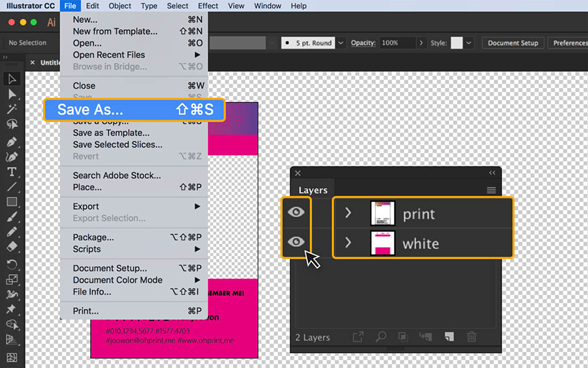Expand the print layer chevron
The image size is (588, 368).
(348, 213)
